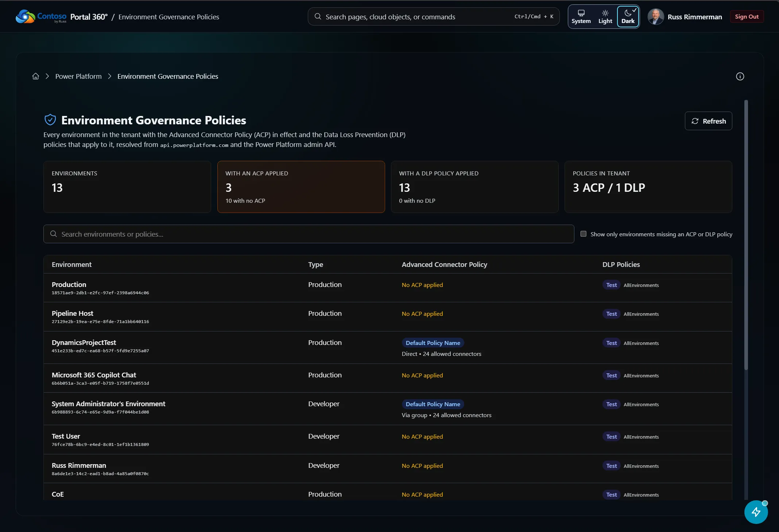Open the lightning assistant floating button
This screenshot has height=532, width=779.
pyautogui.click(x=756, y=512)
